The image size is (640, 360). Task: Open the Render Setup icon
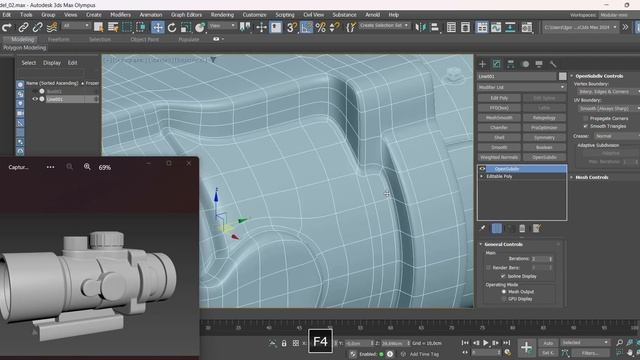coord(527,27)
